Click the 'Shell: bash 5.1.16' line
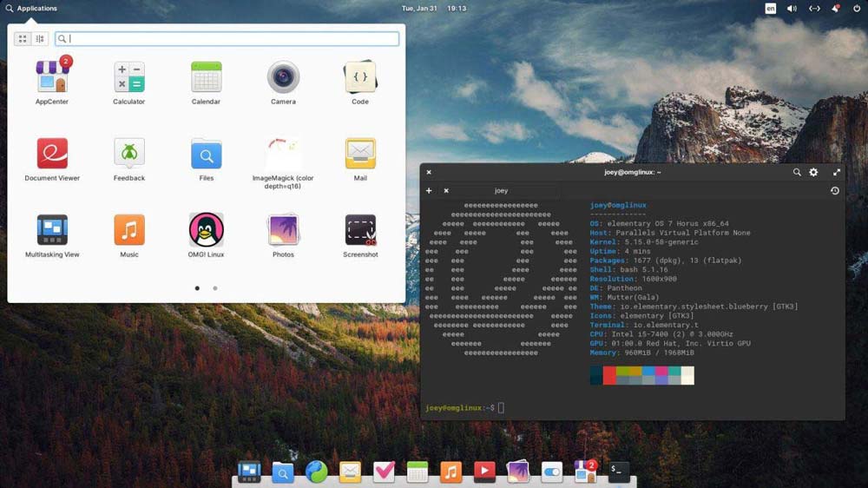The image size is (868, 488). (x=628, y=270)
